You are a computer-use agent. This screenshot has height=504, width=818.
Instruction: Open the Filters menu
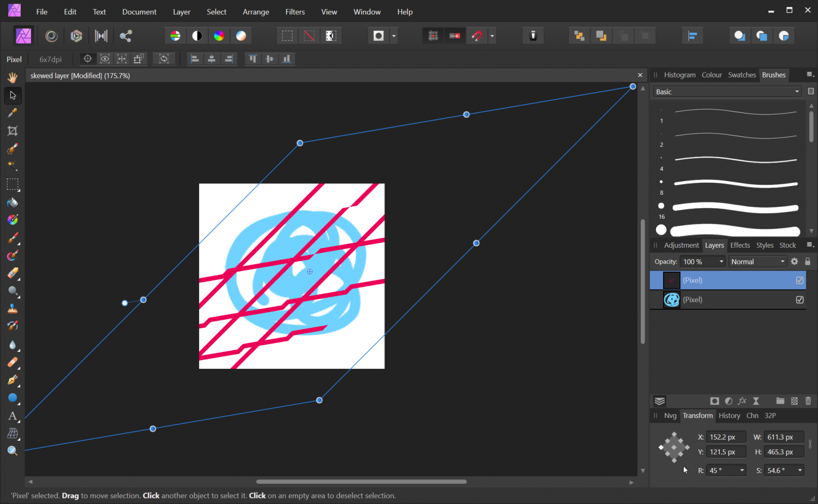295,12
